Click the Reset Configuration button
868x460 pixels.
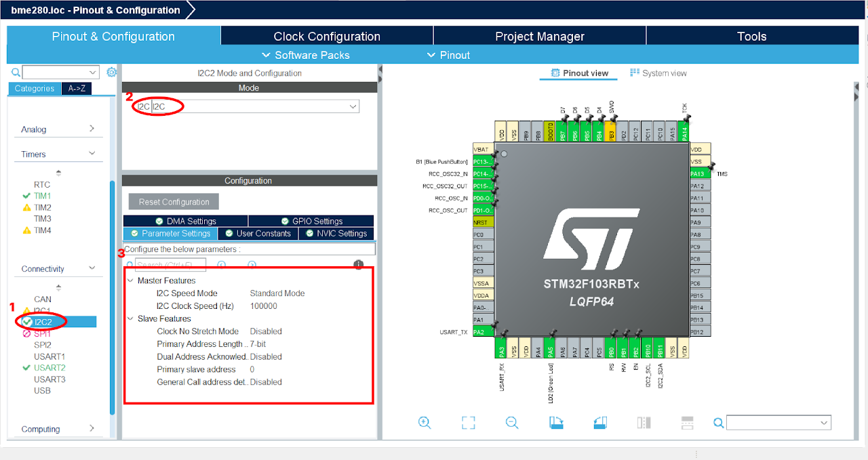tap(173, 201)
